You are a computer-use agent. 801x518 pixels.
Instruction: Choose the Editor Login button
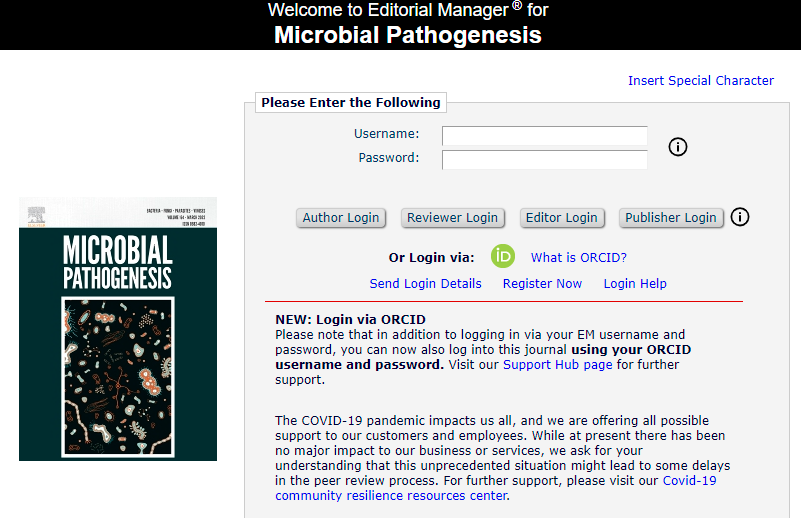(x=559, y=218)
